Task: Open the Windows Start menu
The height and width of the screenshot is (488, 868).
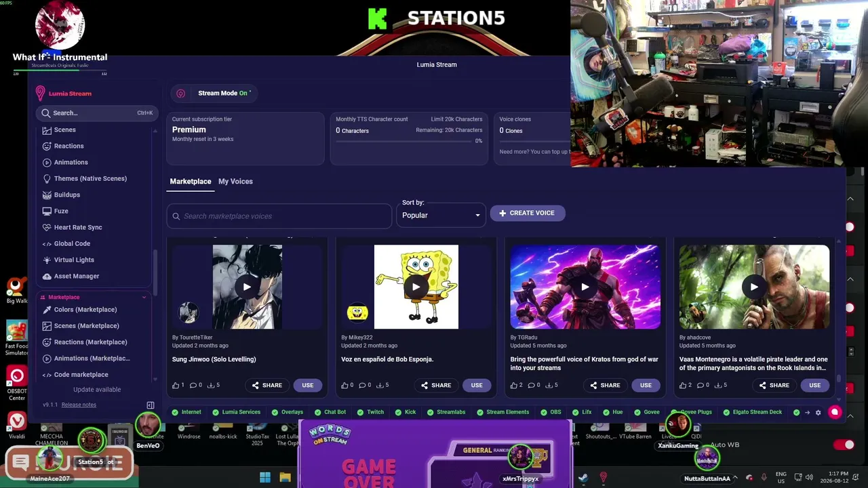Action: click(265, 478)
